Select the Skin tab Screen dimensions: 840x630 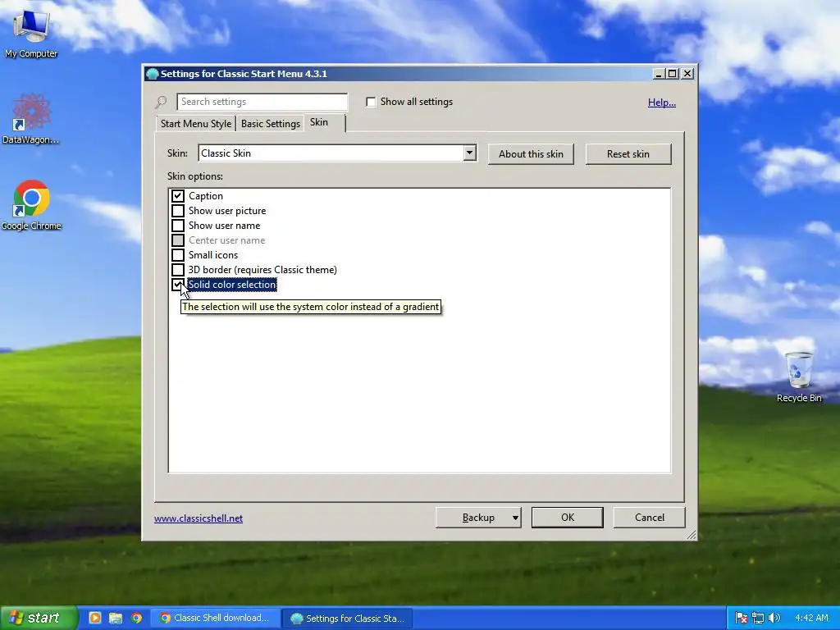[325, 123]
